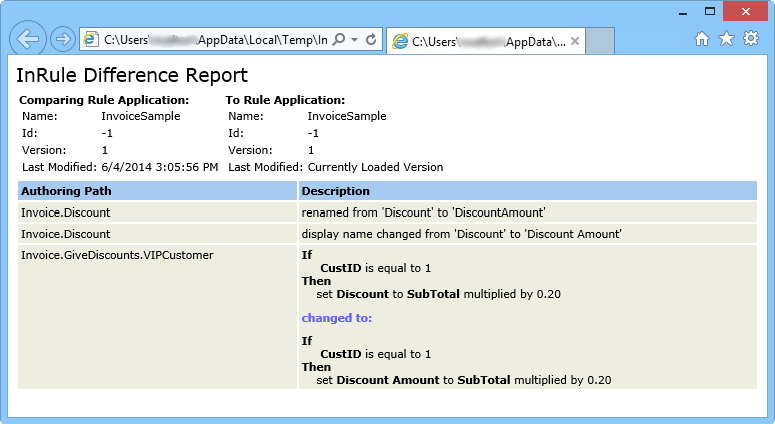
Task: Click the browser Back arrow button
Action: click(x=29, y=40)
